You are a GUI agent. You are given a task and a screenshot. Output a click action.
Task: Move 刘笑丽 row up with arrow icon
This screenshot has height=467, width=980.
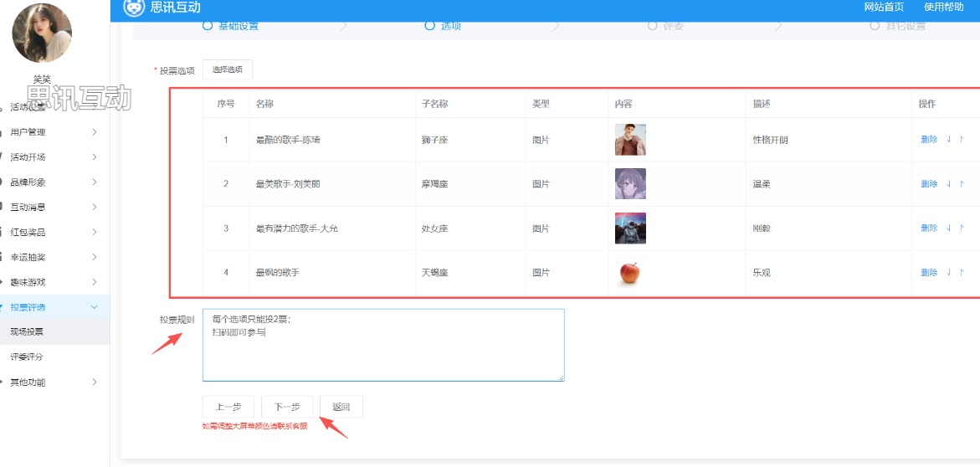(x=962, y=184)
